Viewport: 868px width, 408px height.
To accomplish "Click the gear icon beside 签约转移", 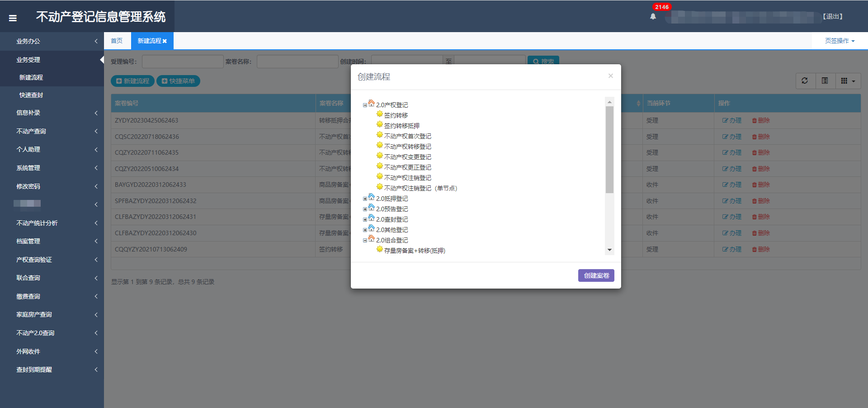I will 380,114.
